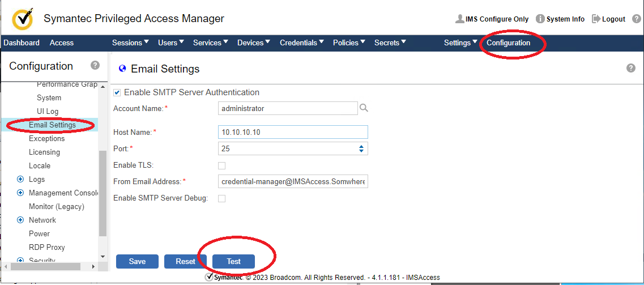Open the Credentials dropdown menu
Image resolution: width=644 pixels, height=285 pixels.
pos(302,42)
